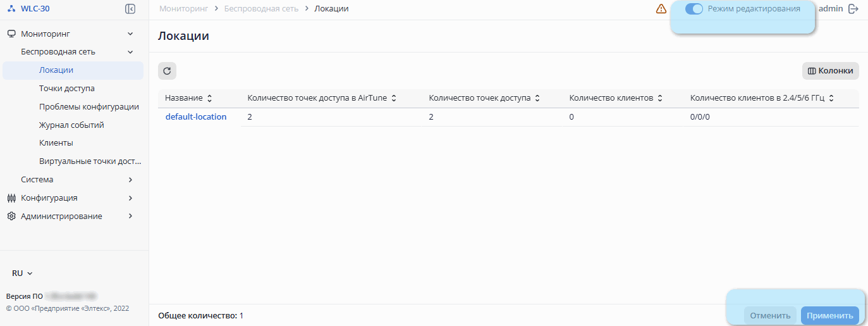This screenshot has height=326, width=868.
Task: Click Локации breadcrumb item
Action: [x=331, y=9]
